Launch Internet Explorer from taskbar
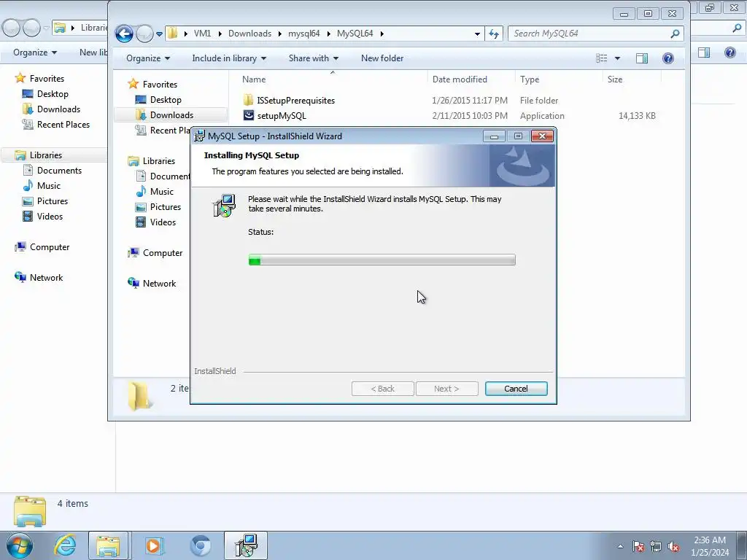Screen dimensions: 747x560 point(65,545)
